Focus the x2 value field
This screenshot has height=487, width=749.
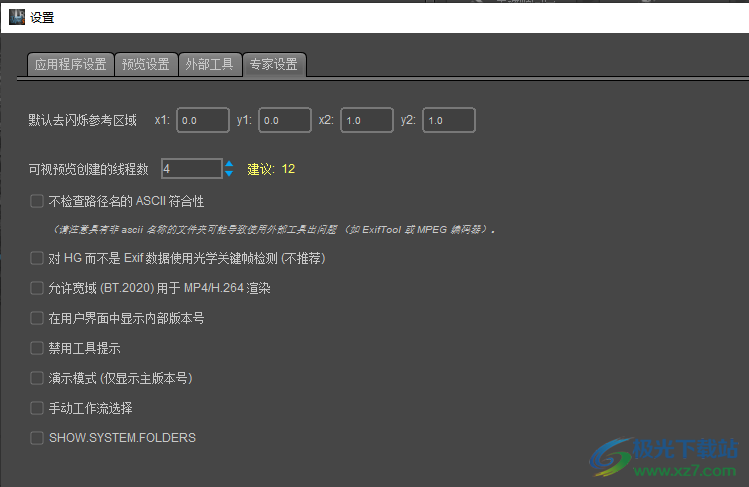click(367, 120)
